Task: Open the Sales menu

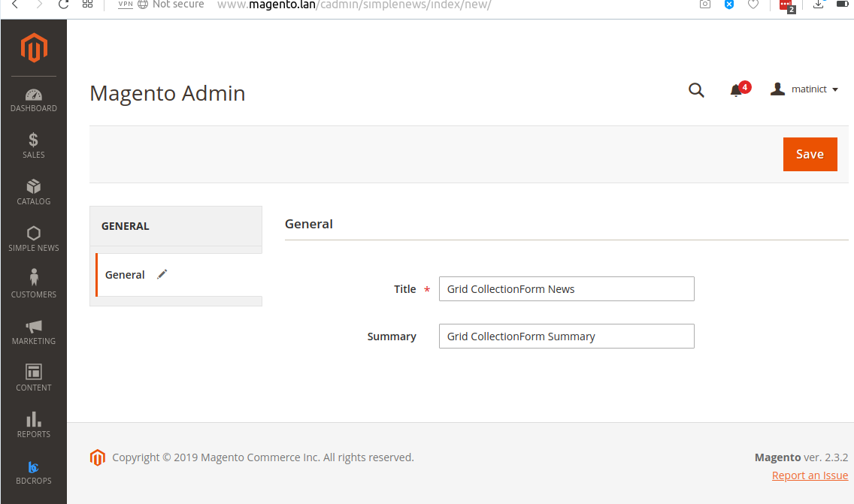Action: [x=34, y=146]
